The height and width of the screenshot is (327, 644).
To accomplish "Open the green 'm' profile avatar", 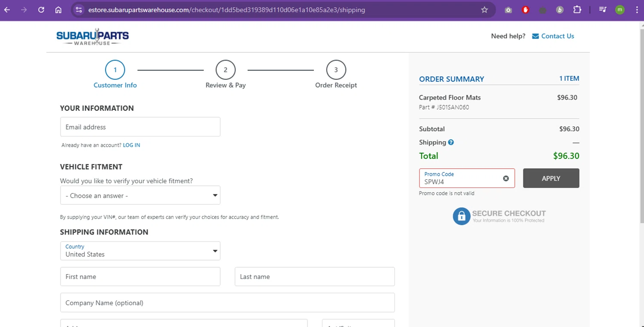I will point(620,10).
